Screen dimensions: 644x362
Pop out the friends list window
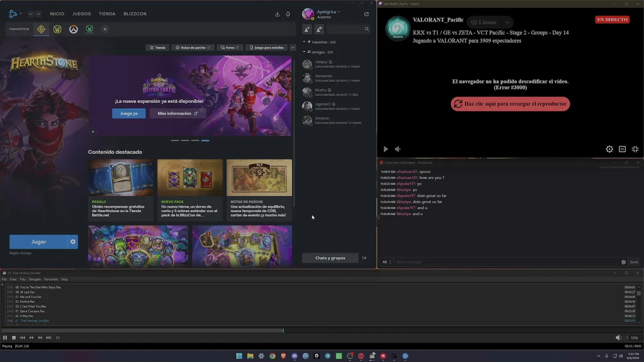366,14
